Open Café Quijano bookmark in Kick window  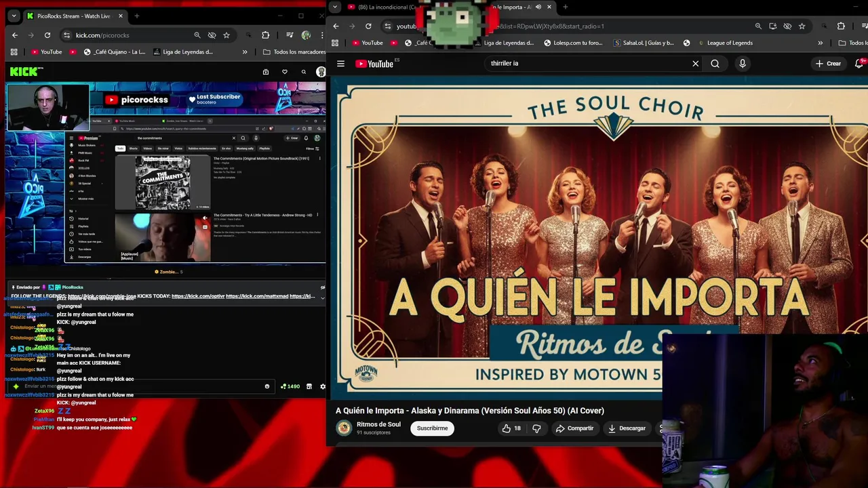115,52
